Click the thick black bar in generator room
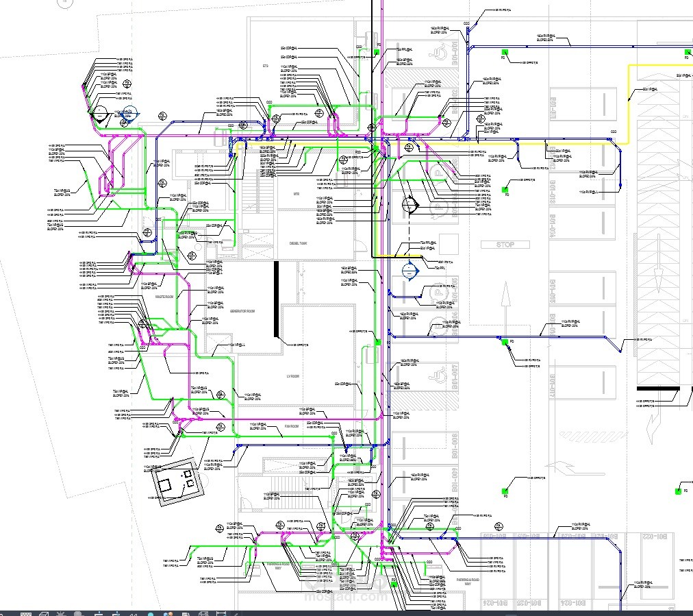693x616 pixels. [277, 299]
